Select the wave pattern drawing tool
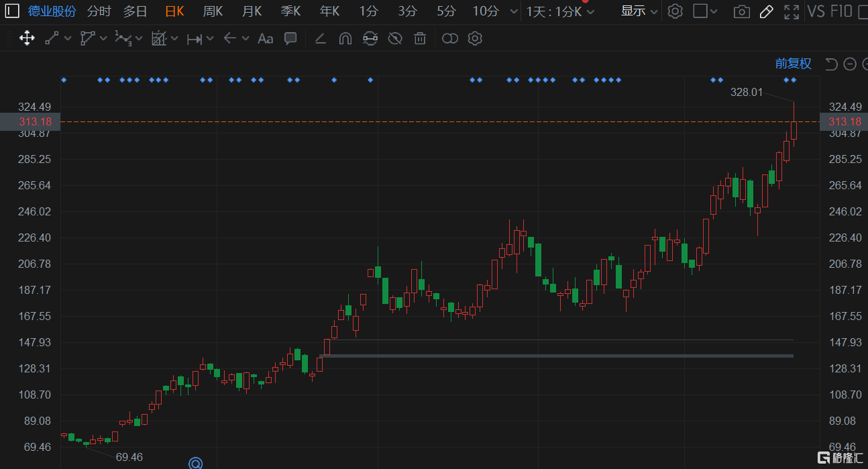 point(123,38)
